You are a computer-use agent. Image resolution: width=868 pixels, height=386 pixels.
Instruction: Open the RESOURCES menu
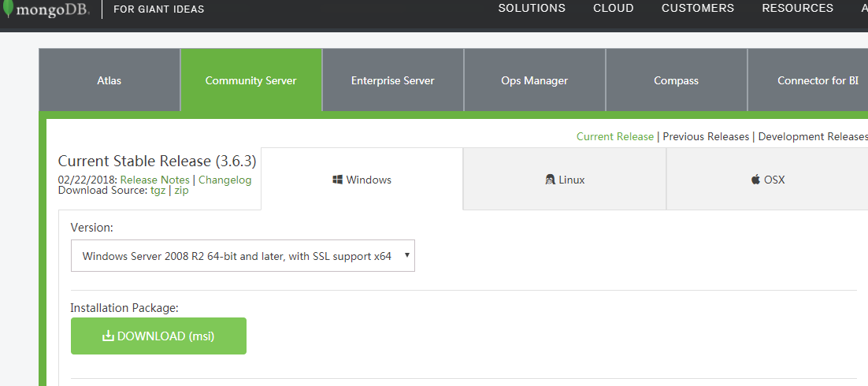(x=797, y=9)
